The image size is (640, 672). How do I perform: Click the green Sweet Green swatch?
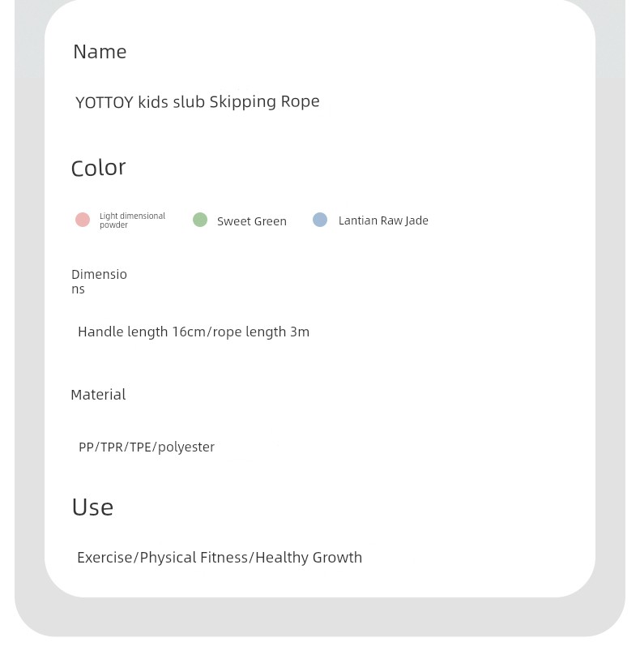pyautogui.click(x=200, y=220)
